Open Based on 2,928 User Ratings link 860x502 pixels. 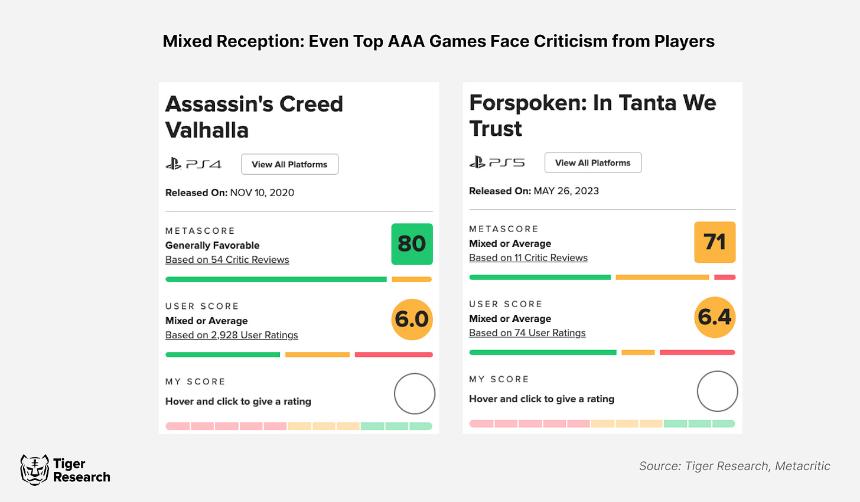point(231,335)
